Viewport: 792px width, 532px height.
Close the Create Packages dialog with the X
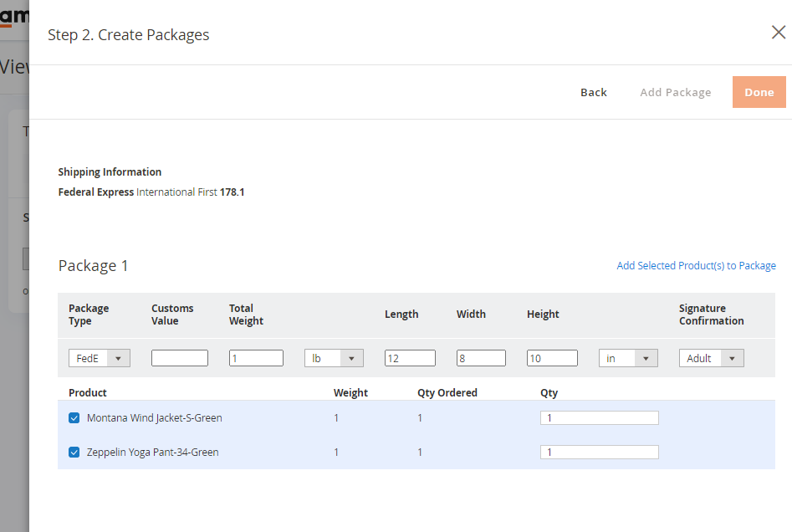pos(778,32)
